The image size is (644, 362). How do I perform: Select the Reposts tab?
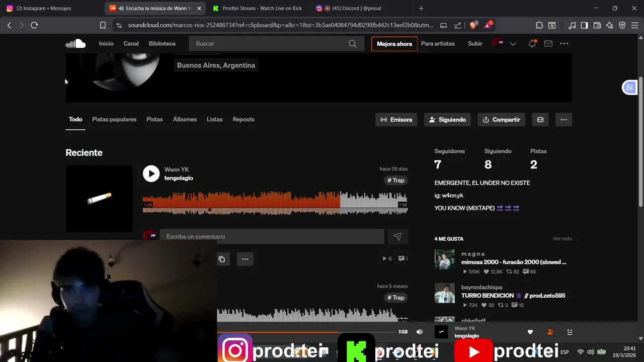tap(244, 120)
